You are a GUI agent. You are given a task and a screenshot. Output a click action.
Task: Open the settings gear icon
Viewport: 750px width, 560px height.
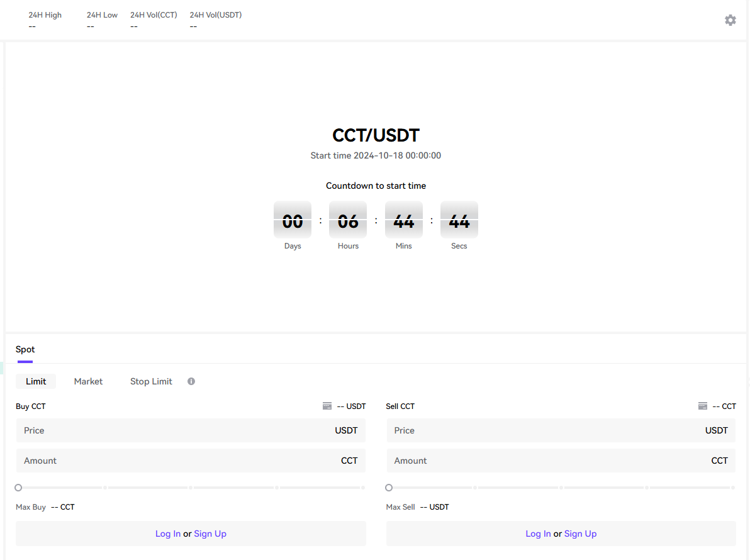730,20
